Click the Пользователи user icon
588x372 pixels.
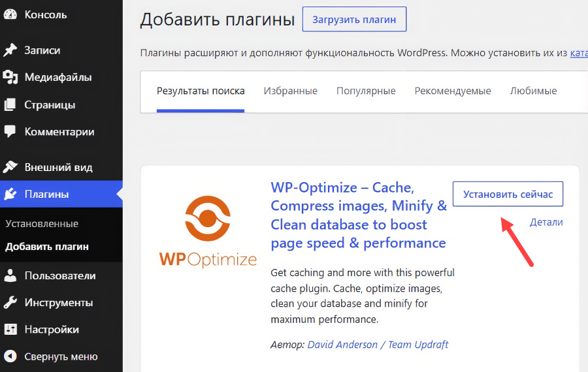click(10, 275)
